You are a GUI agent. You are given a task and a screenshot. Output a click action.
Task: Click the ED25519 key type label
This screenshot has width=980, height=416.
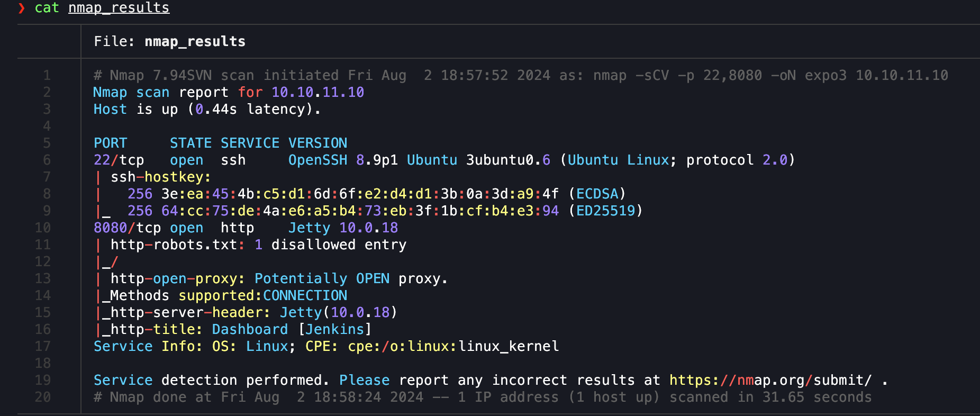click(x=605, y=211)
